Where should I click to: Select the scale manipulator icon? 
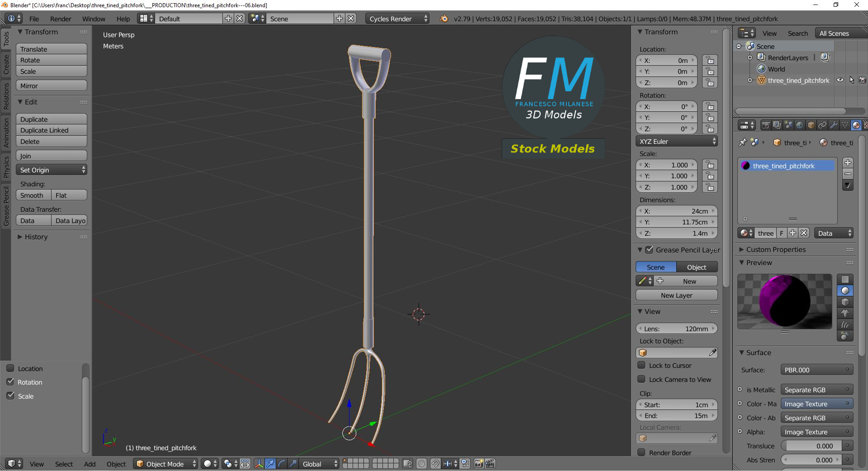(293, 464)
